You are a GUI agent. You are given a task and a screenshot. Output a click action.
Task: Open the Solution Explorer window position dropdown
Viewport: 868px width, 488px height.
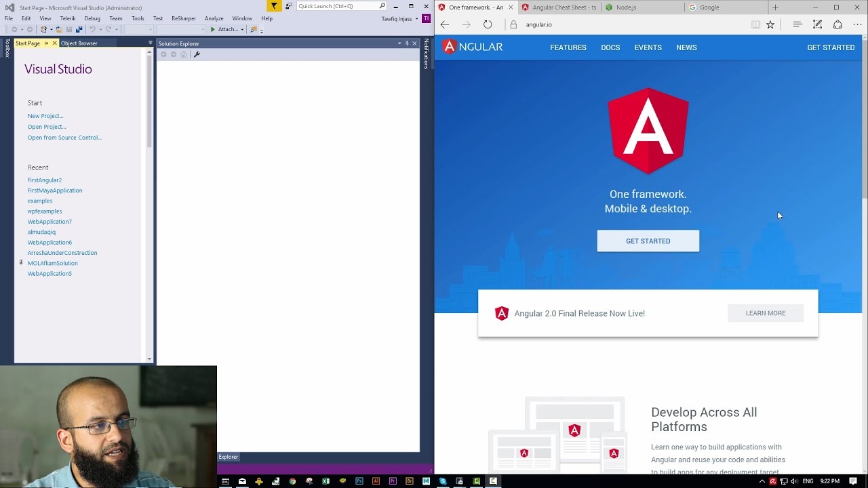[399, 43]
